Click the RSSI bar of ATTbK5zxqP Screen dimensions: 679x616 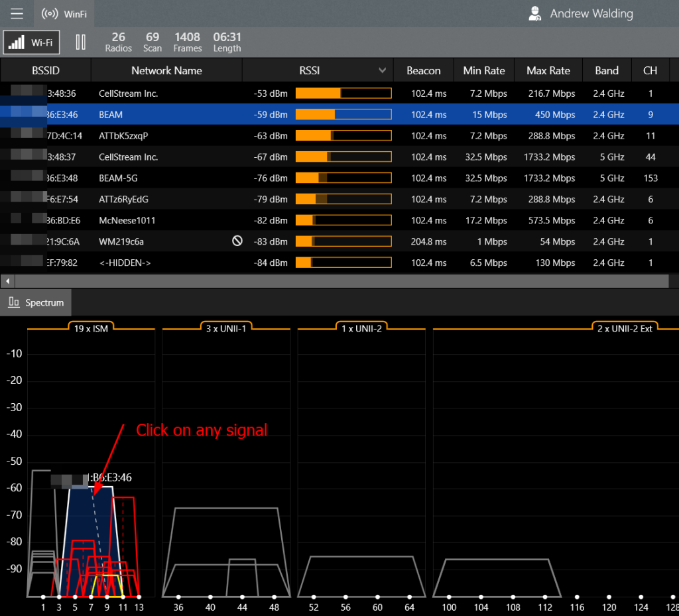[x=343, y=136]
